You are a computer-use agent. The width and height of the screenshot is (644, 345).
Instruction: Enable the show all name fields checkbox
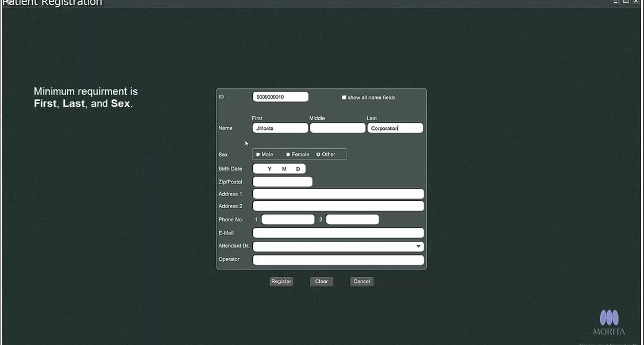[344, 97]
